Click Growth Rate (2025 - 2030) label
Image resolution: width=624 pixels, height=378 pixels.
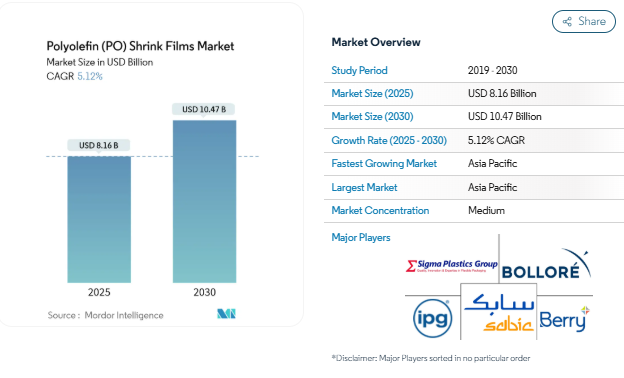[389, 140]
